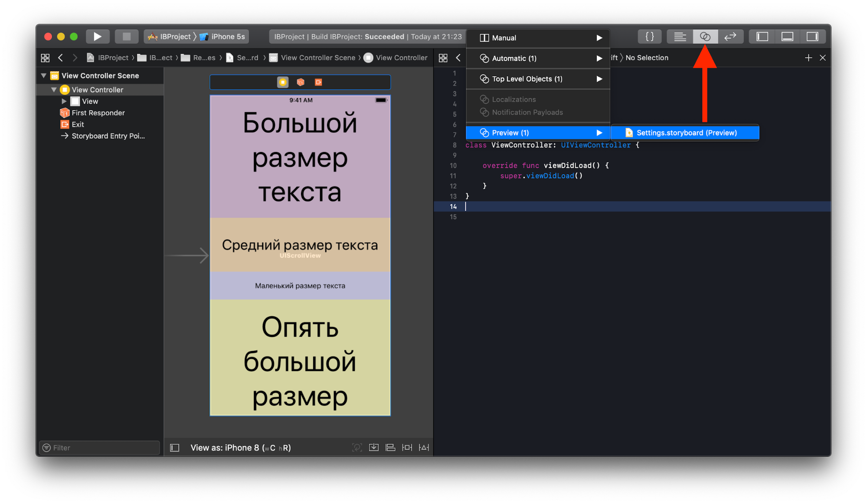867x504 pixels.
Task: Click the stop build button icon
Action: point(119,36)
